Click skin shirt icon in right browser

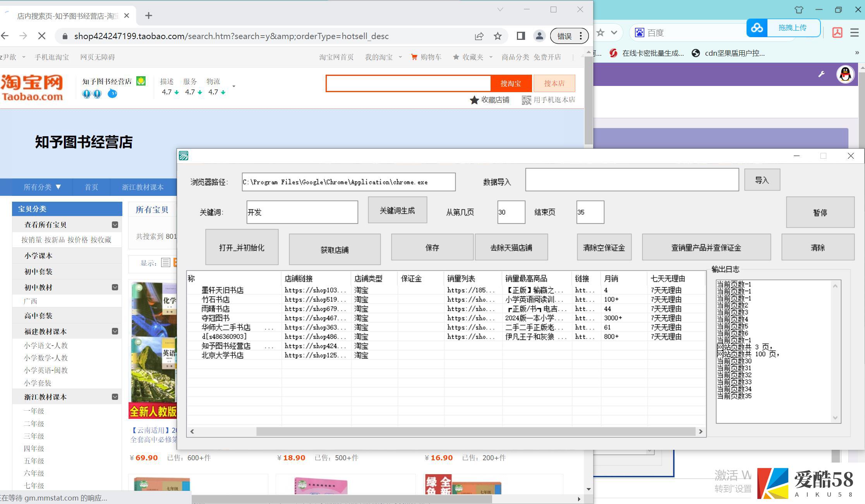[798, 10]
